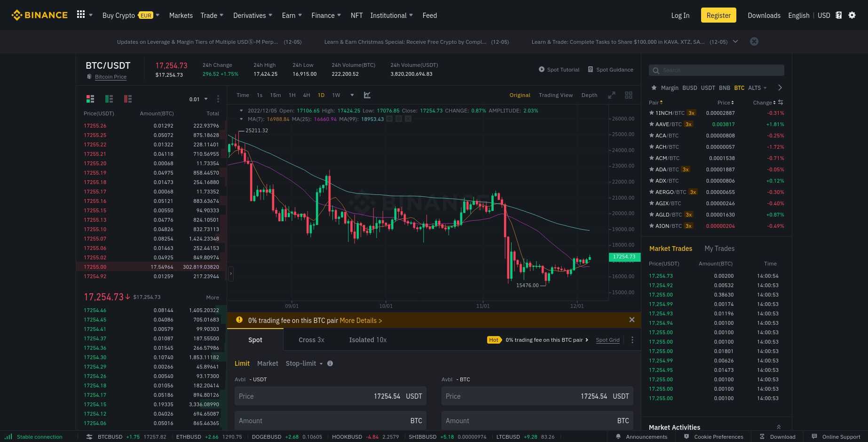This screenshot has width=868, height=442.
Task: Open the NFT page
Action: point(357,15)
